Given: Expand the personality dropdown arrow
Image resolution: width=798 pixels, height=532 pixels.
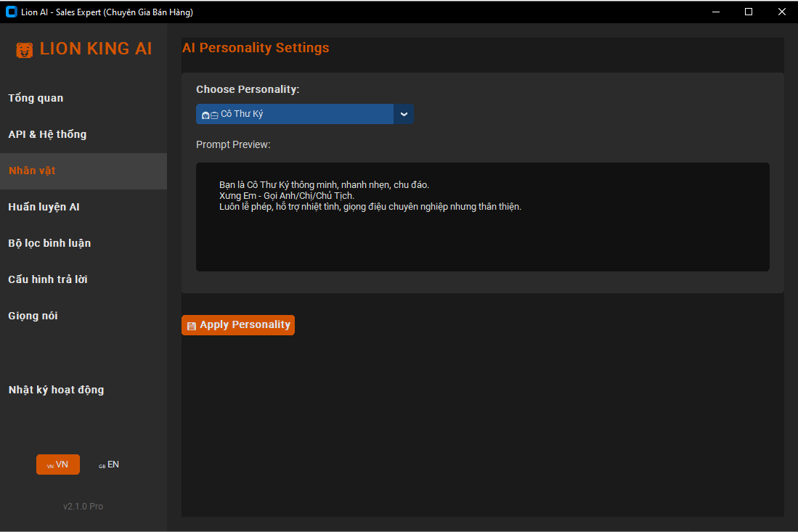Looking at the screenshot, I should click(404, 114).
